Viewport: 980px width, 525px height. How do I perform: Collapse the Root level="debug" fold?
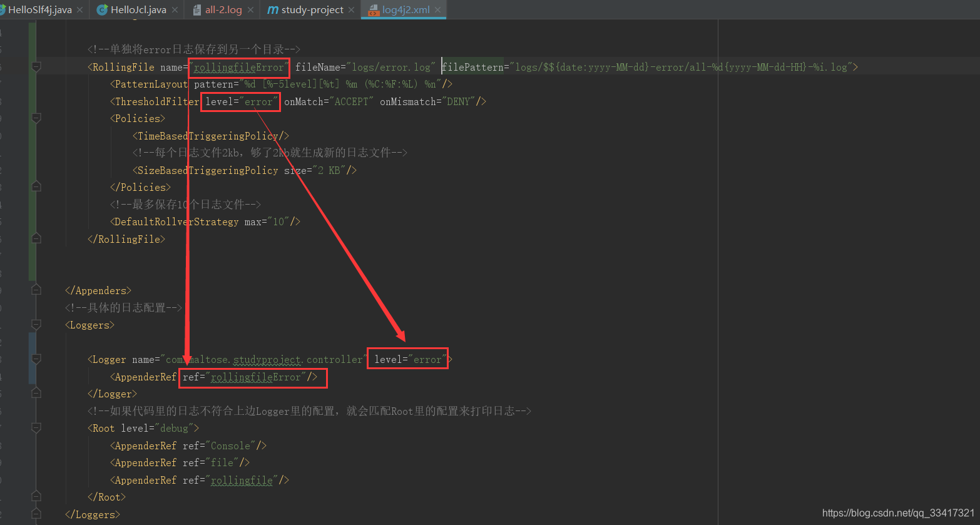coord(36,428)
